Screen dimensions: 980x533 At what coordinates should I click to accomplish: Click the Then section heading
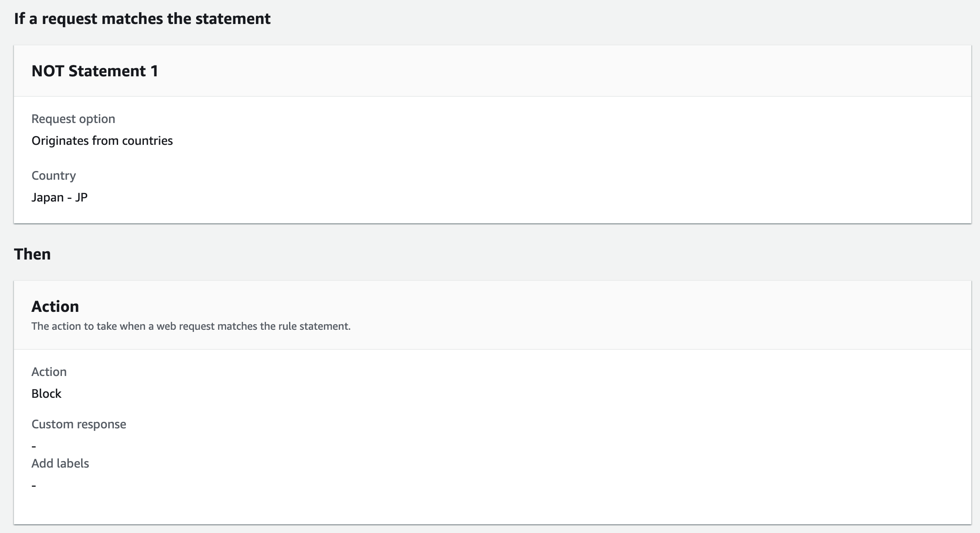click(32, 254)
